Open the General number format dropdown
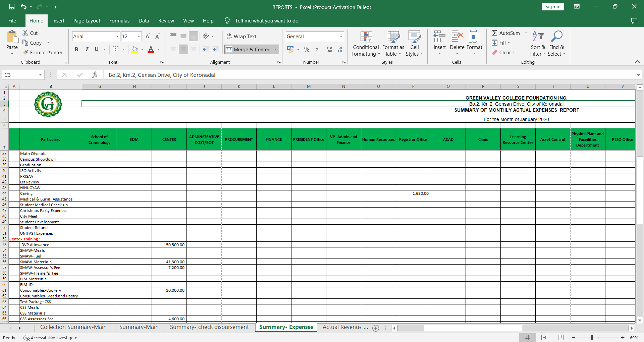 (341, 36)
